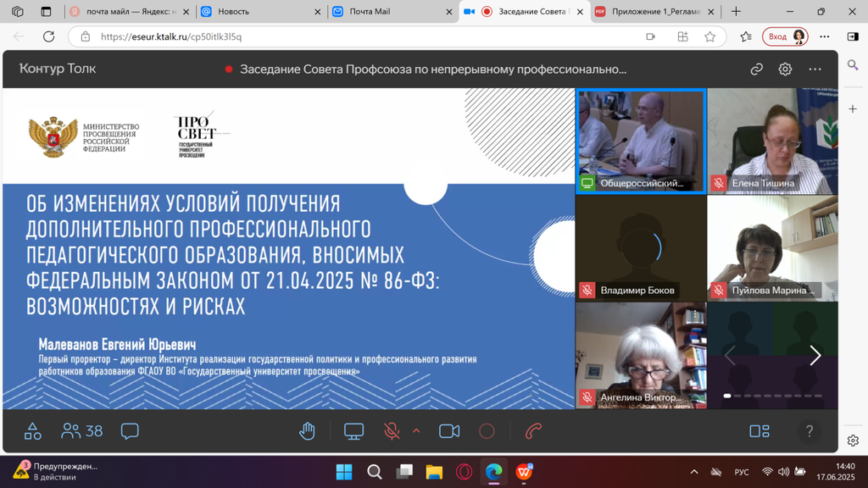Raise hand in the meeting
Viewport: 868px width, 488px height.
click(x=307, y=431)
